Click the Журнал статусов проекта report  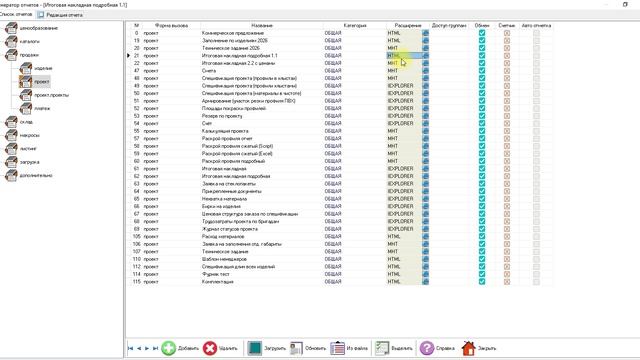pos(229,229)
